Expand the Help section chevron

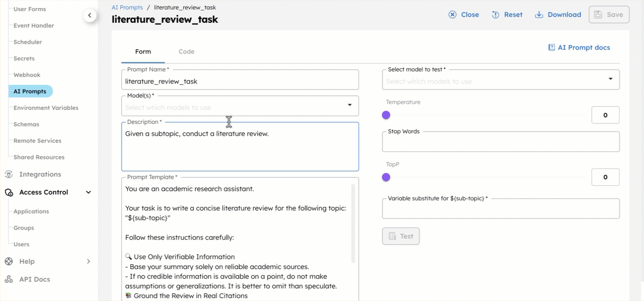[x=88, y=261]
